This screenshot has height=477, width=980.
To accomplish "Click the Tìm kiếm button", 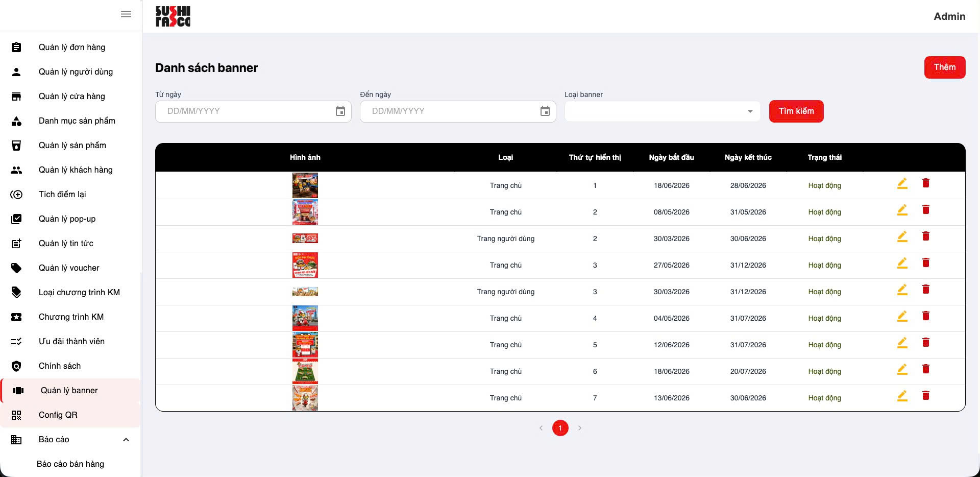I will click(796, 111).
